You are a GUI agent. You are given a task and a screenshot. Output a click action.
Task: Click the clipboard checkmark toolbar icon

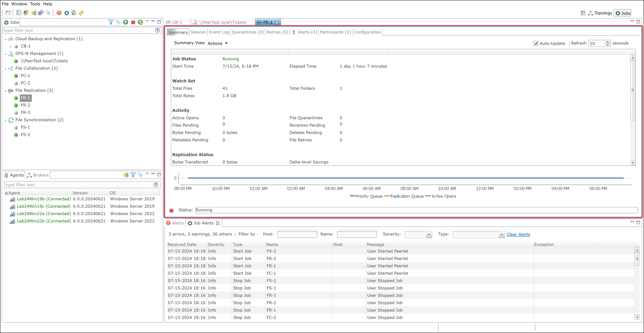(x=74, y=13)
